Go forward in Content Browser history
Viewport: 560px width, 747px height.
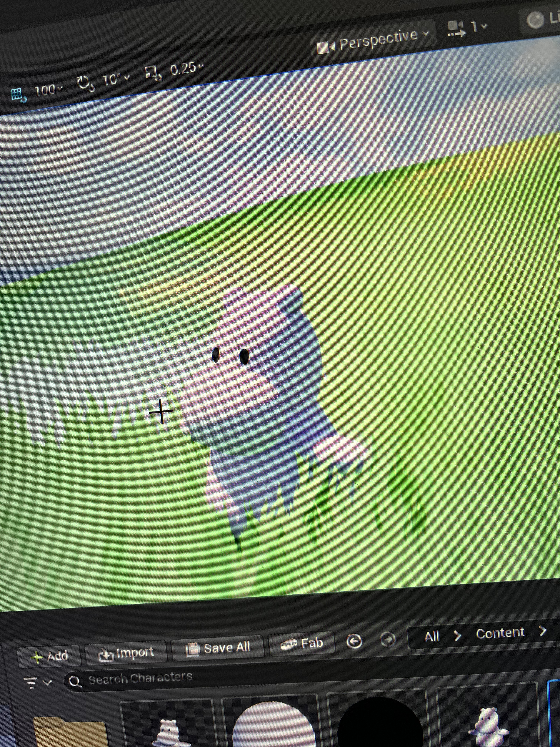point(388,639)
